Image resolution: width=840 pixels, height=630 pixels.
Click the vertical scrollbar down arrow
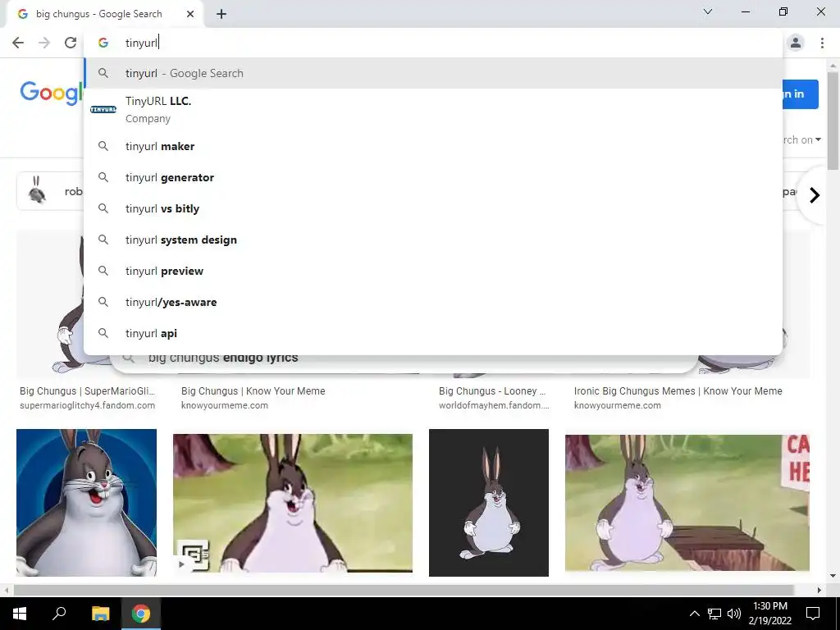point(833,577)
